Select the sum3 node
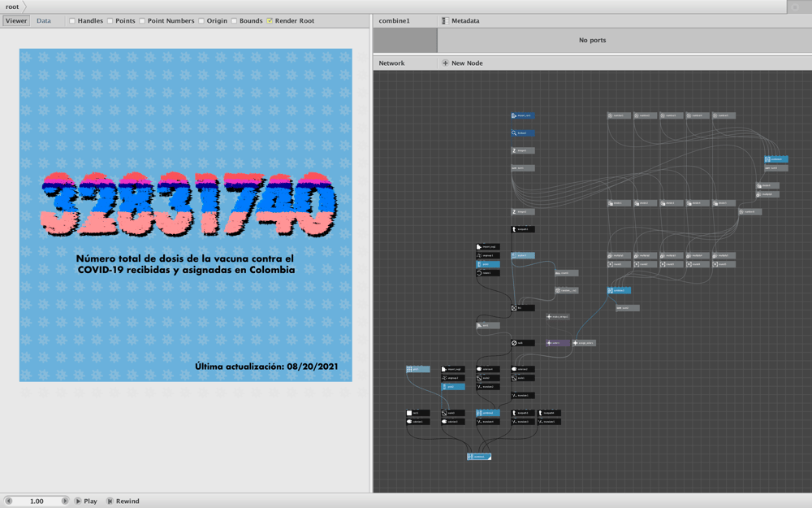 click(x=776, y=168)
